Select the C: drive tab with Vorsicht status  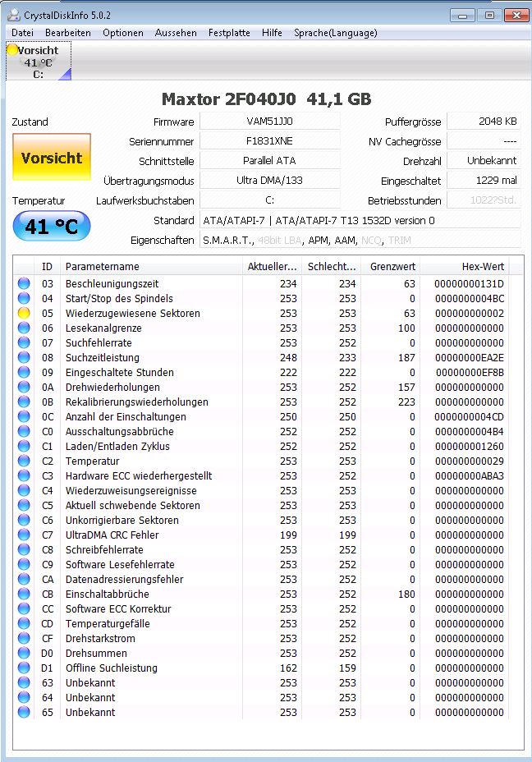tap(39, 62)
